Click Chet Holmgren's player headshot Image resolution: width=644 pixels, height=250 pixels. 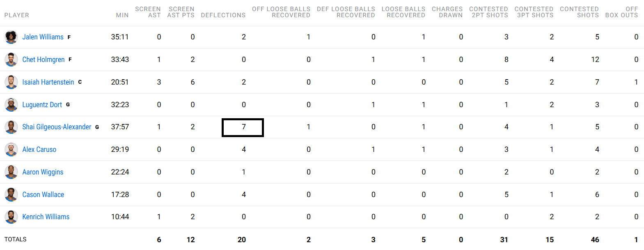click(x=11, y=60)
